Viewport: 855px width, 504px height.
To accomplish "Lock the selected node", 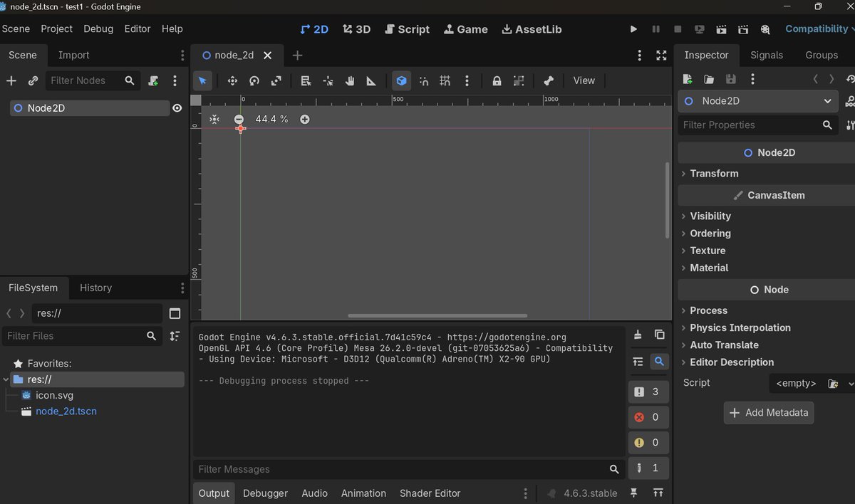I will click(x=497, y=81).
